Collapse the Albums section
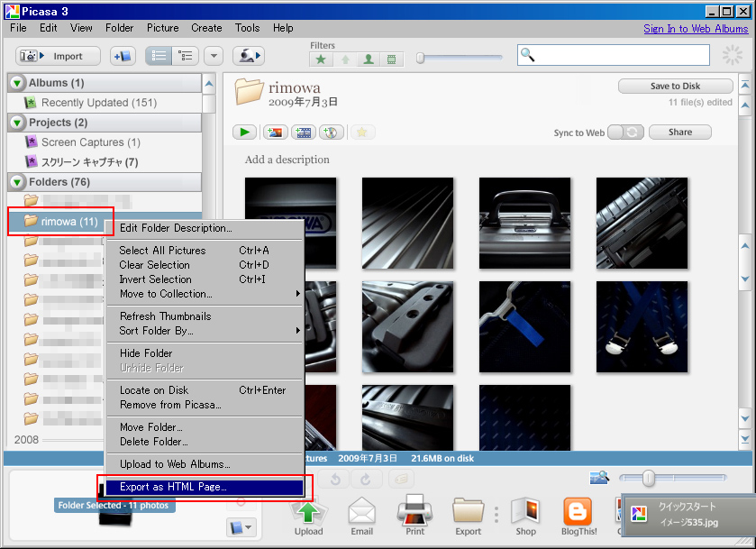756x549 pixels. pos(17,83)
